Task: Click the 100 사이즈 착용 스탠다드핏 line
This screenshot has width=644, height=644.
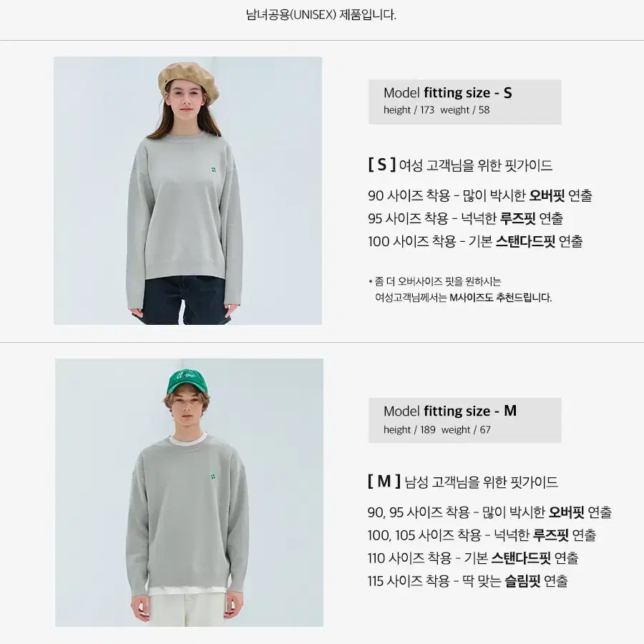Action: [475, 242]
